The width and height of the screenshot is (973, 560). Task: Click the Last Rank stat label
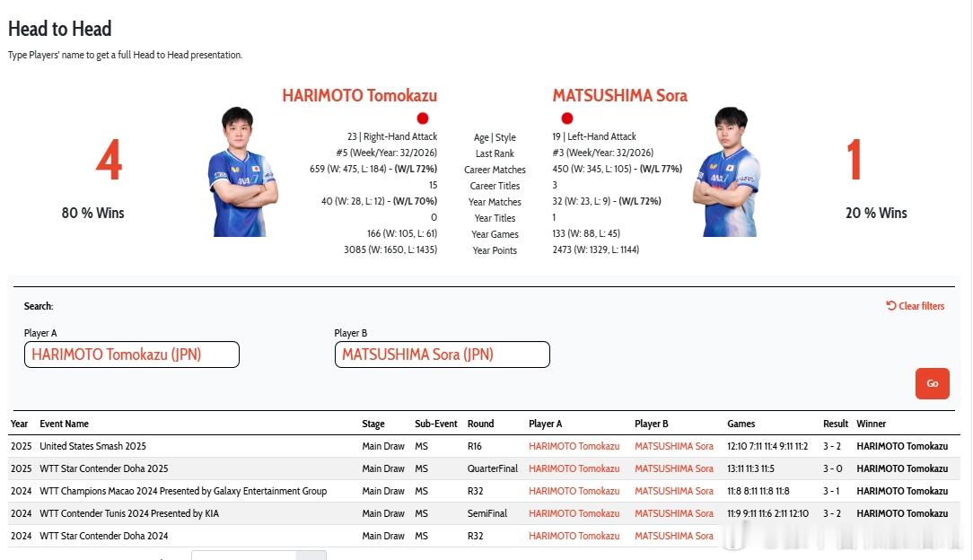coord(495,153)
